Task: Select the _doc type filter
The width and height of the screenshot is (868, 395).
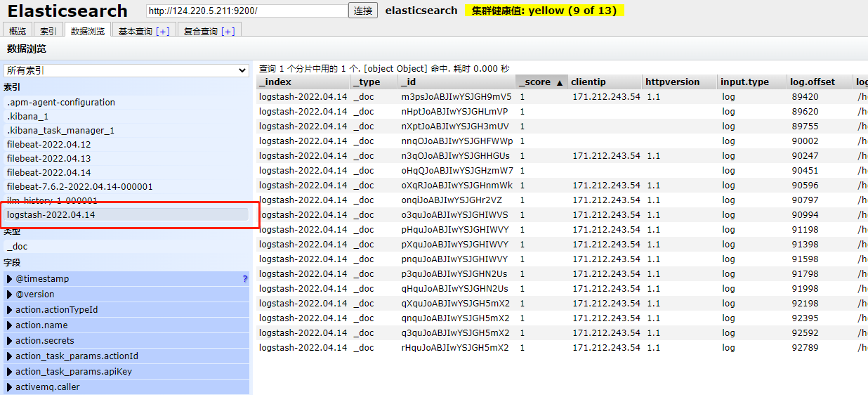Action: coord(126,246)
